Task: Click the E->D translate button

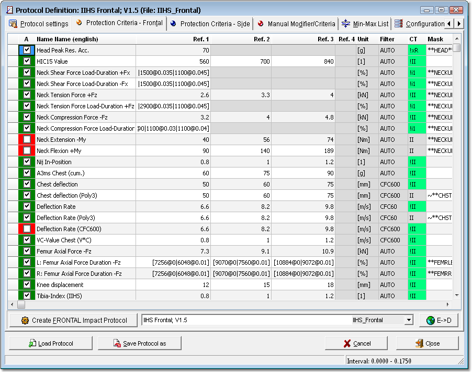Action: tap(439, 320)
